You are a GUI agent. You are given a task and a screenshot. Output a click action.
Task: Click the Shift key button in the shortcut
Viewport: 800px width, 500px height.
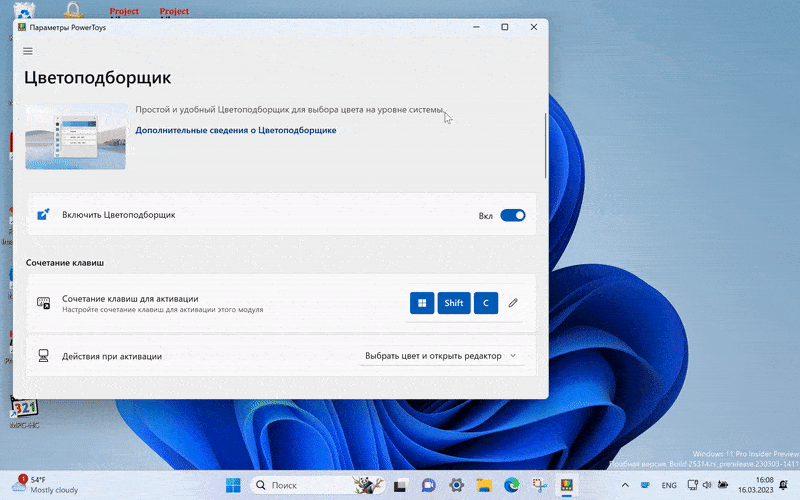(454, 303)
